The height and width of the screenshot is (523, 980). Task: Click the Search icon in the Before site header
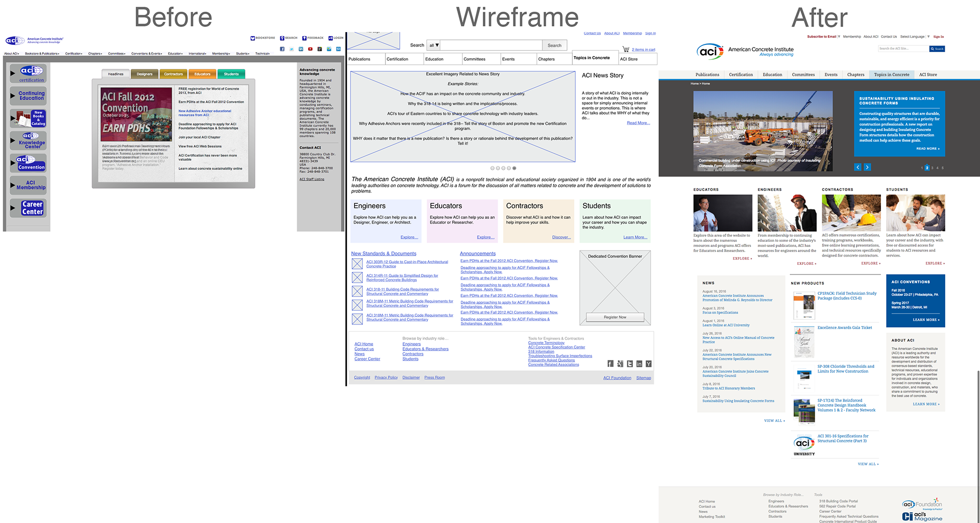[282, 38]
